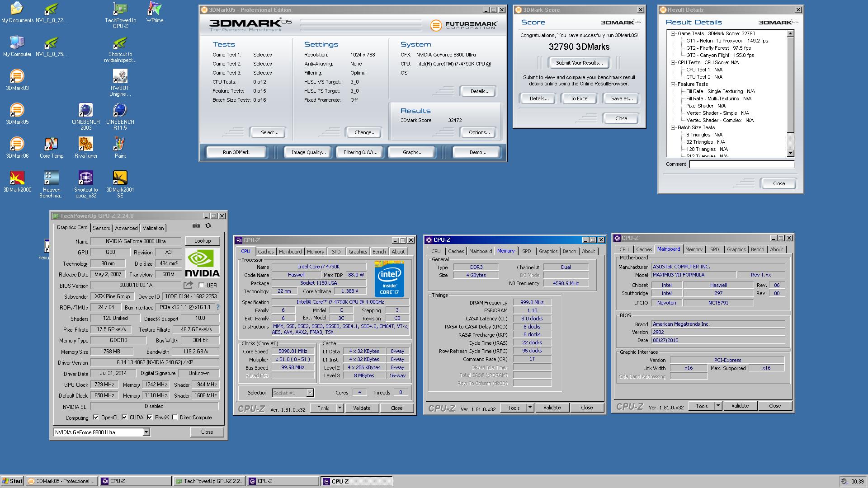868x488 pixels.
Task: Toggle the DirectCompute checkbox in GPU-Z
Action: click(175, 417)
